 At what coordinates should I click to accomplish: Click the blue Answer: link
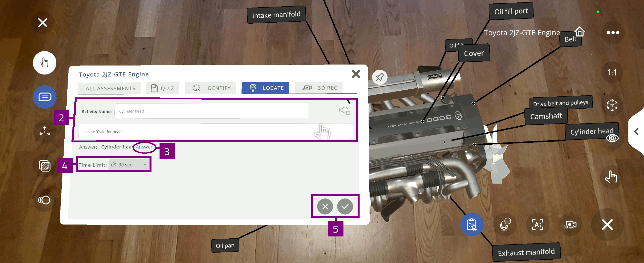144,147
